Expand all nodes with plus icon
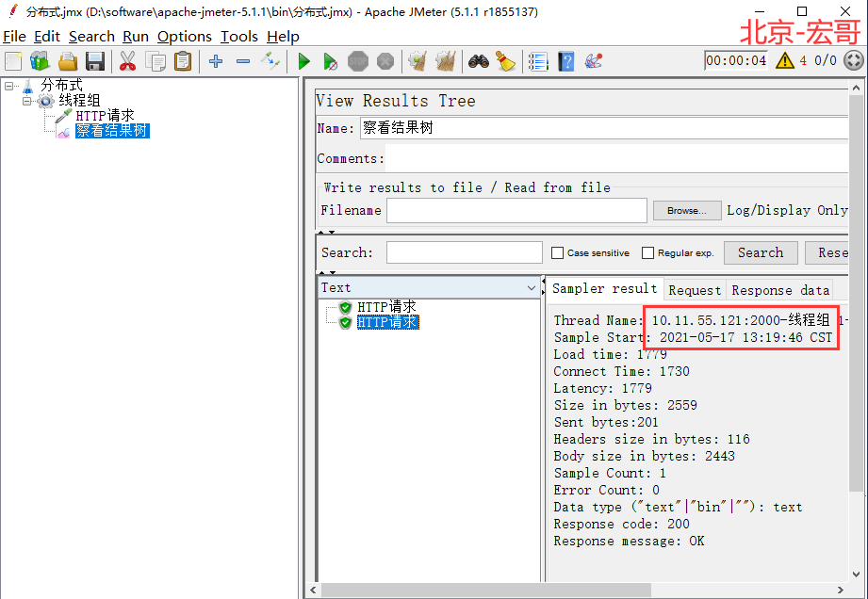This screenshot has height=599, width=868. 216,61
